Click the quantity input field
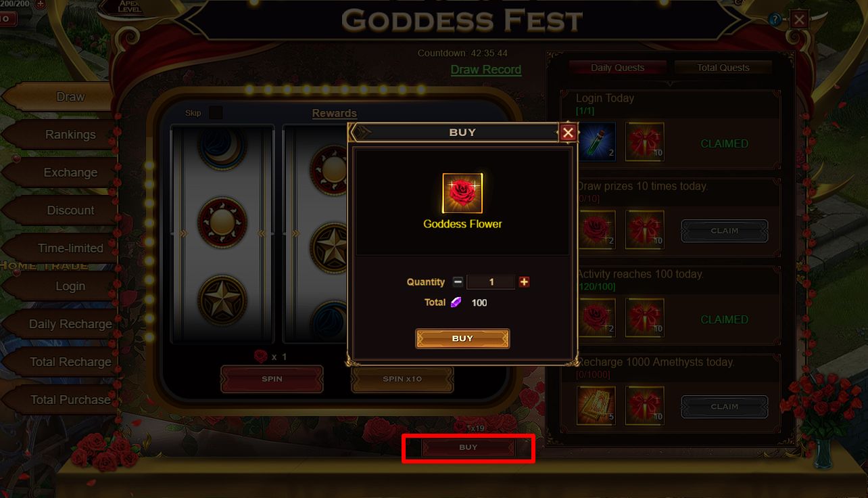 click(x=491, y=282)
